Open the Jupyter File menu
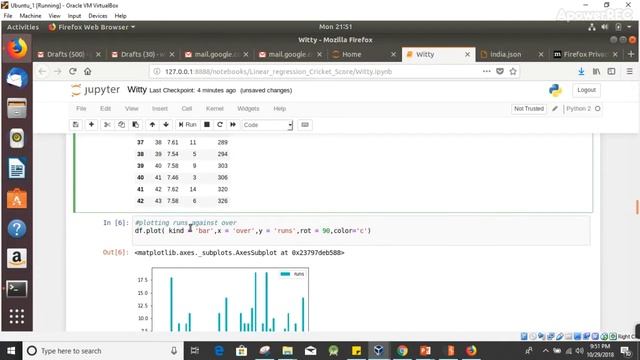Screen dimensions: 640x360 coord(81,109)
